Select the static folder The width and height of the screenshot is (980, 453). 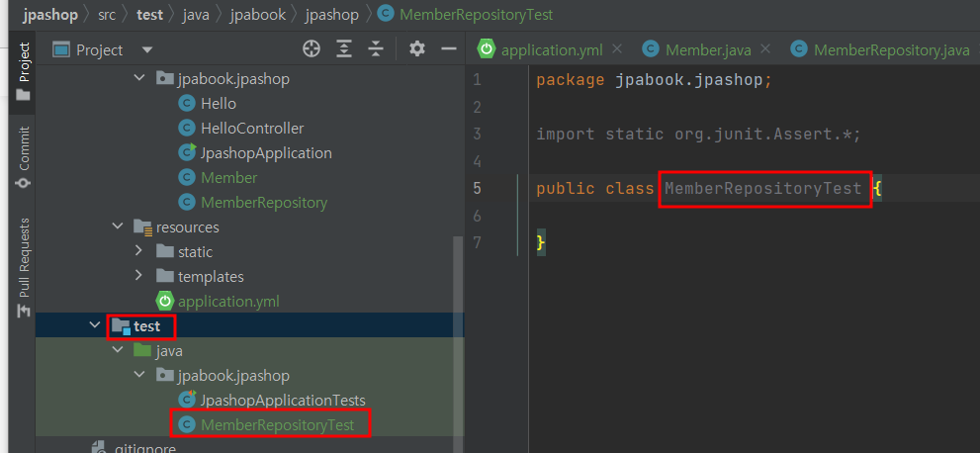[195, 252]
